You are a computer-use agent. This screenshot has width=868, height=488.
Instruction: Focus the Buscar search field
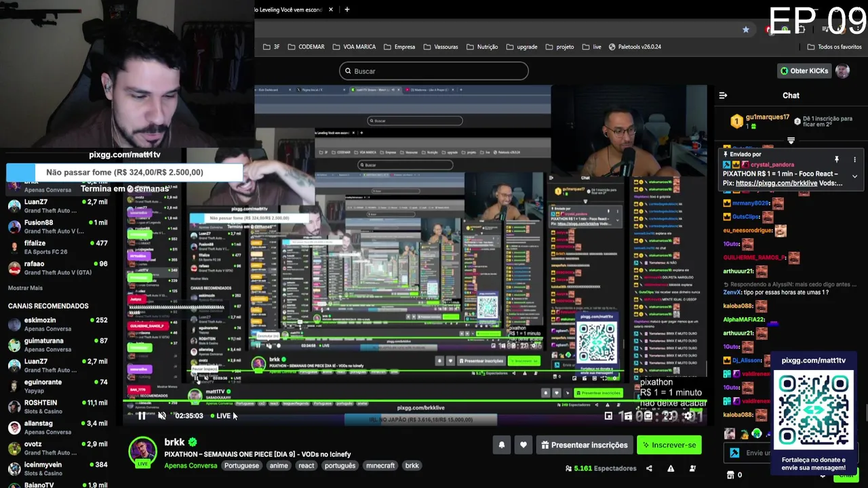pyautogui.click(x=434, y=71)
